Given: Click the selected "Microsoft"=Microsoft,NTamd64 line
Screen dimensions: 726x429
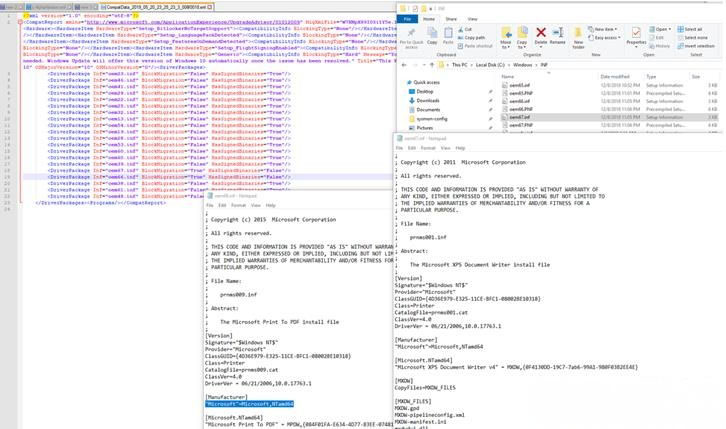Looking at the screenshot, I should click(250, 404).
